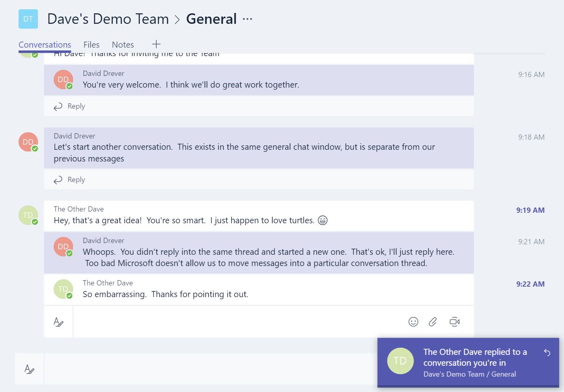Click the 9:16 AM timestamp
The width and height of the screenshot is (564, 392).
(531, 75)
